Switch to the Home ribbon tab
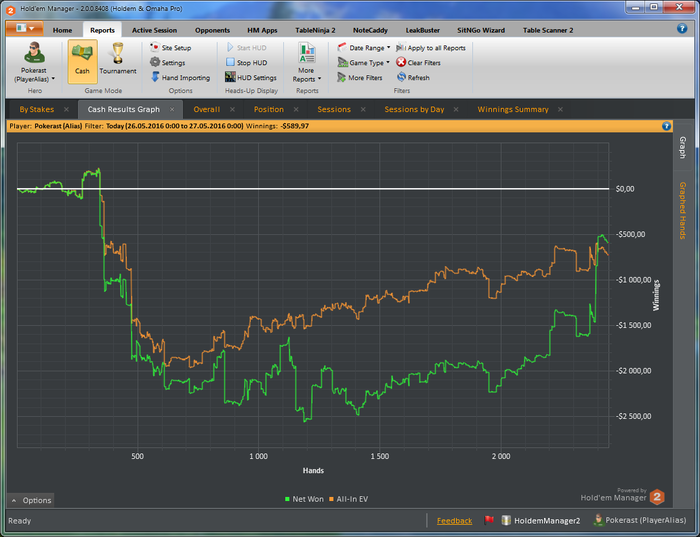 coord(62,30)
